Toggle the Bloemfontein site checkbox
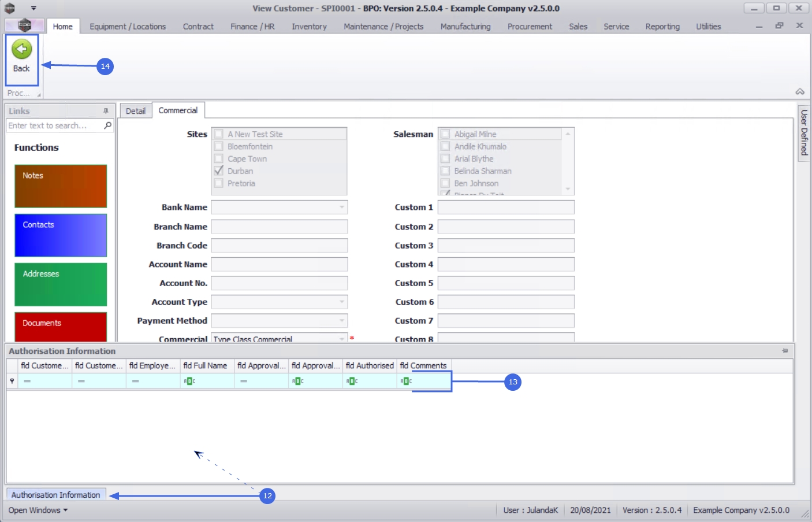This screenshot has height=522, width=812. point(219,146)
